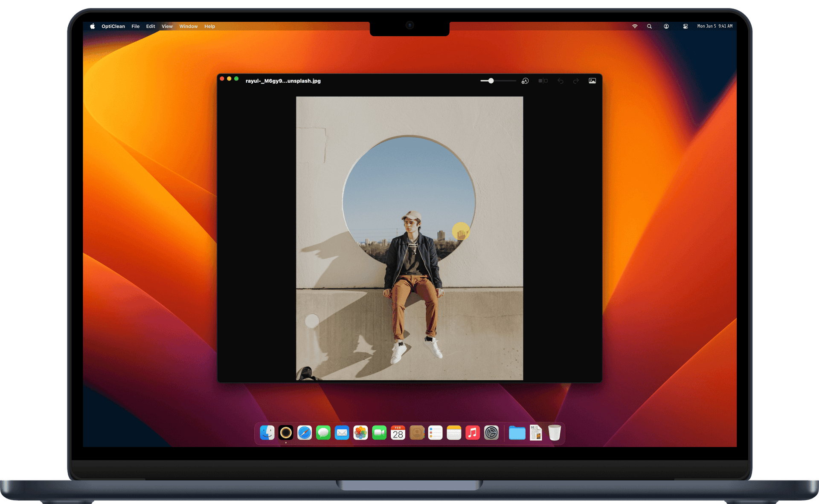This screenshot has height=504, width=819.
Task: Click the date and time display
Action: 714,26
